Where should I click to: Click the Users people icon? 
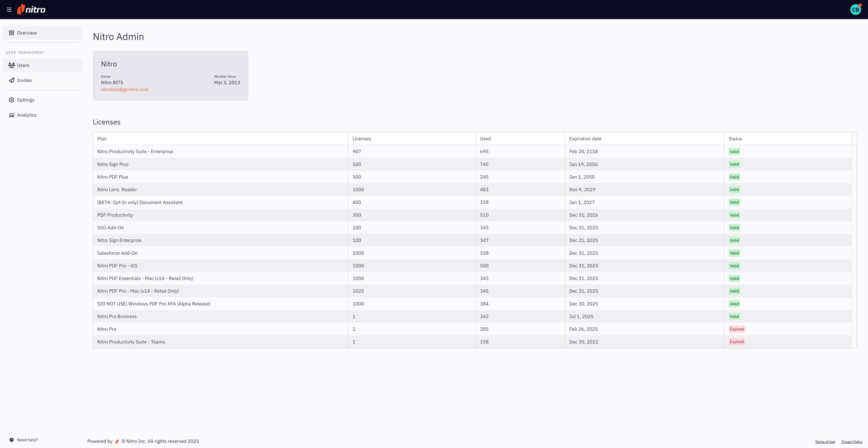[11, 65]
